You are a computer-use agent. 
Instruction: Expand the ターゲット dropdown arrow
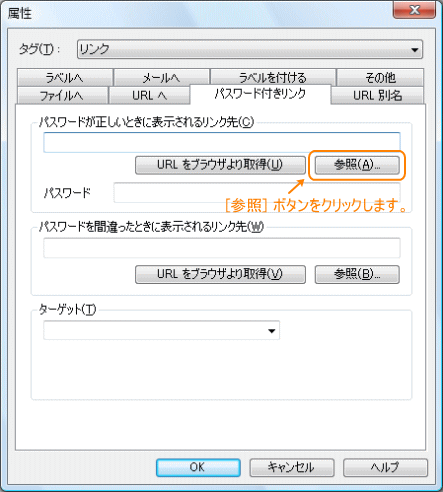click(272, 331)
